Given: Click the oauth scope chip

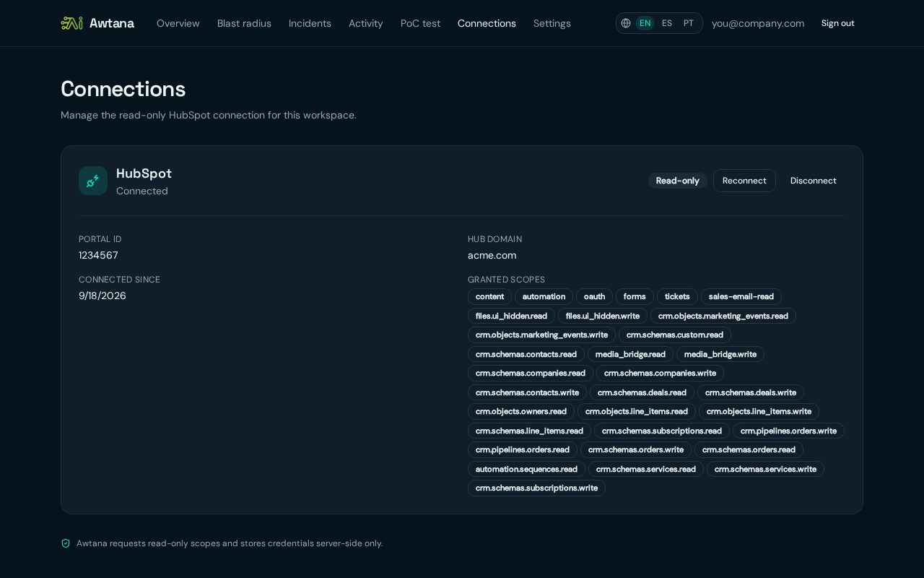Looking at the screenshot, I should (x=595, y=296).
